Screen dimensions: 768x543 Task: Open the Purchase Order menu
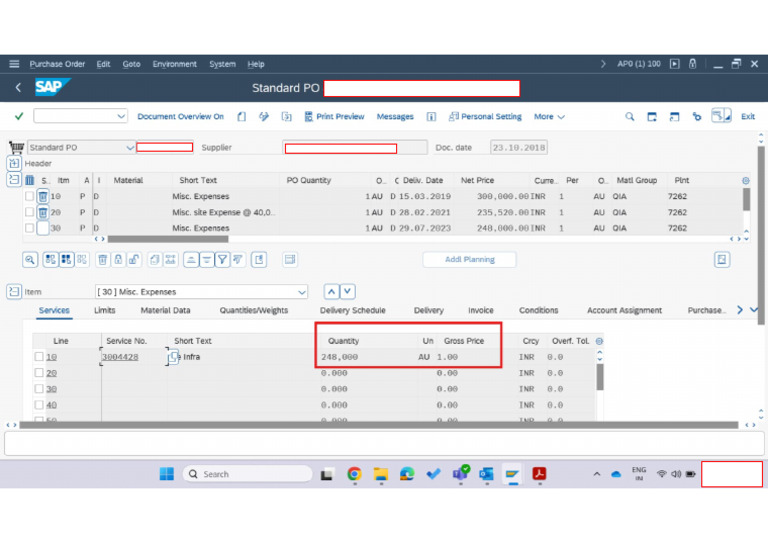[57, 64]
